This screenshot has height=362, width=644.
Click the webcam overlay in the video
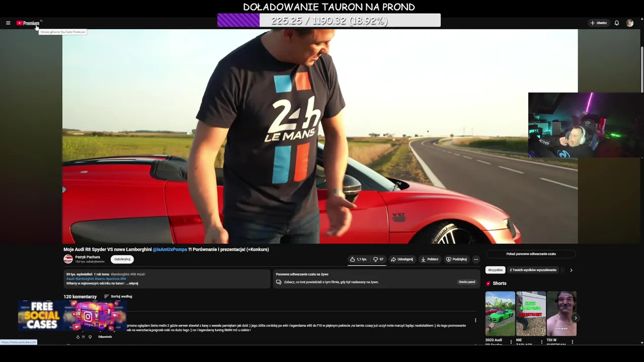(x=586, y=125)
